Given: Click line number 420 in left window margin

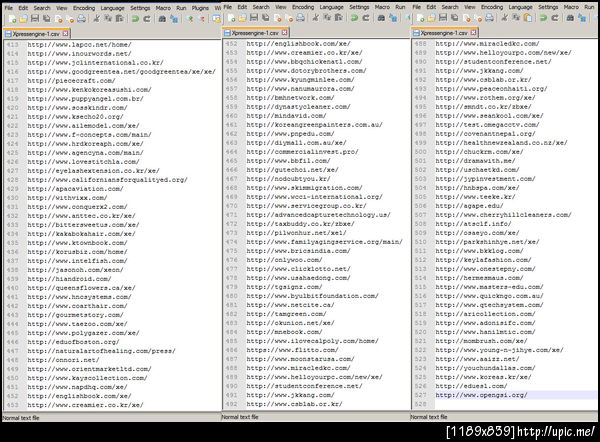Looking at the screenshot, I should 13,108.
